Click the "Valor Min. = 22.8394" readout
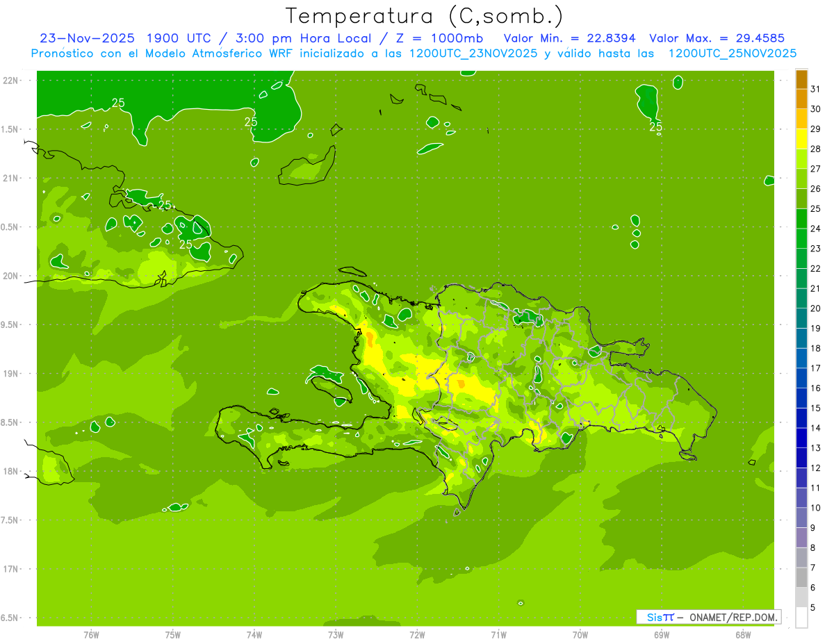The height and width of the screenshot is (644, 834). click(569, 39)
